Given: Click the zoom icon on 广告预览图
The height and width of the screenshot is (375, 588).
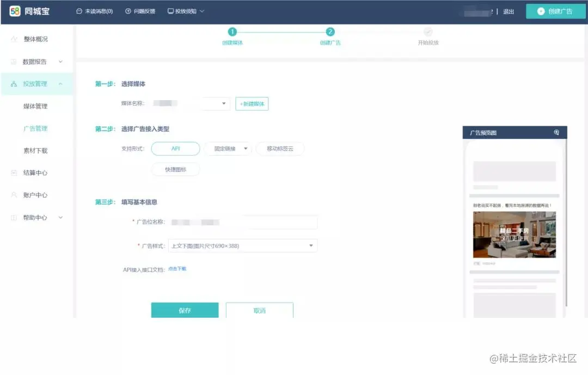Looking at the screenshot, I should tap(556, 132).
